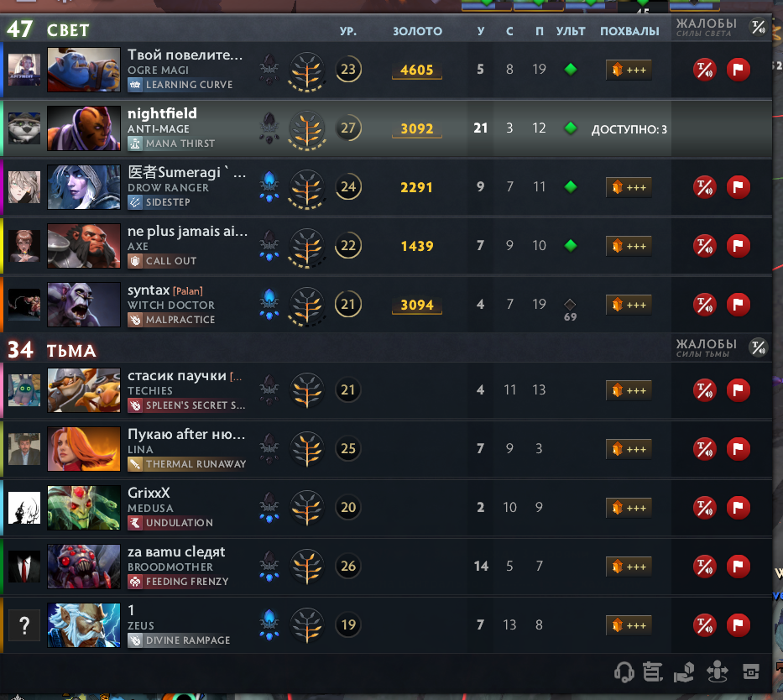Report Ogre Magi player with red flag
Screen dimensions: 783x700
(x=738, y=70)
